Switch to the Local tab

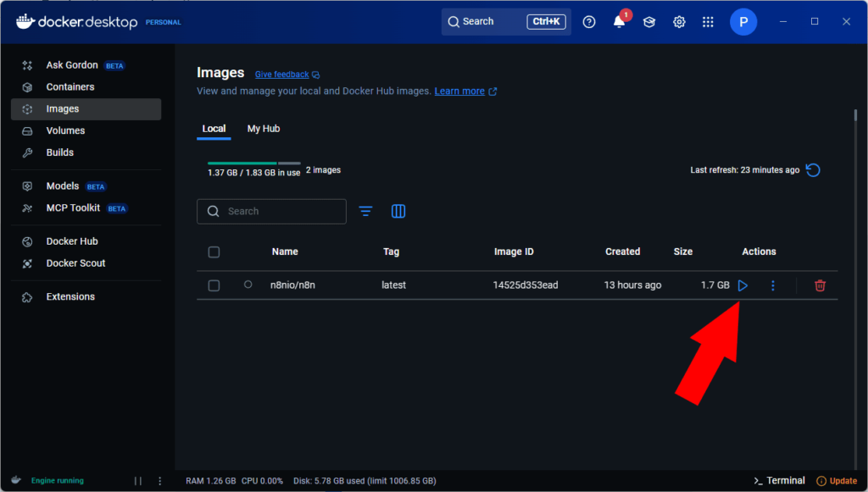coord(214,129)
